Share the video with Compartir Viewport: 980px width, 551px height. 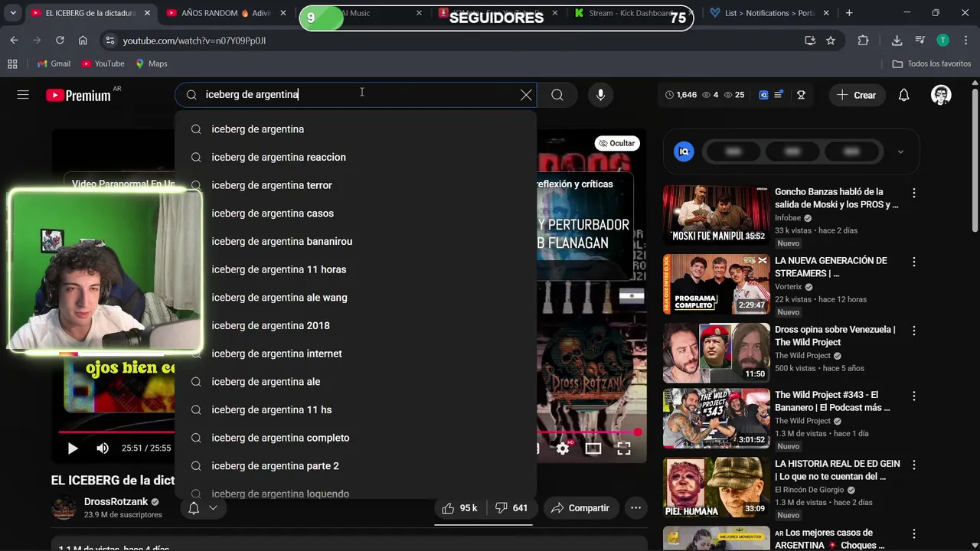[580, 508]
